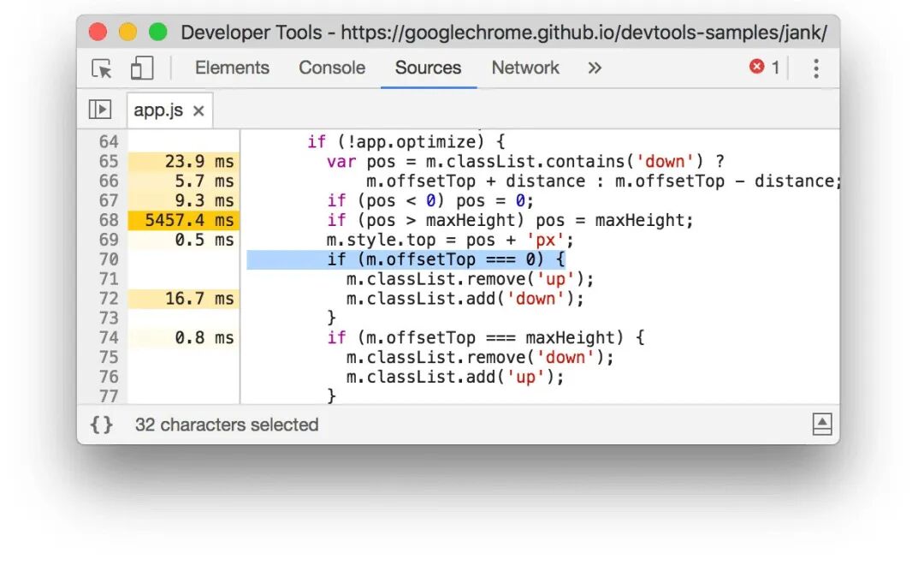The height and width of the screenshot is (565, 924).
Task: Click the 5.7 ms timing cell
Action: [x=184, y=181]
